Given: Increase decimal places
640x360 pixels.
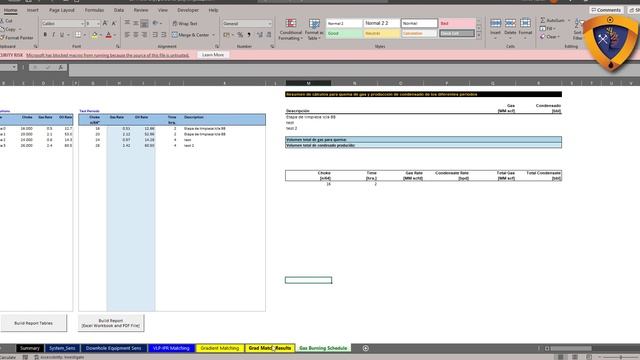Looking at the screenshot, I should click(260, 35).
